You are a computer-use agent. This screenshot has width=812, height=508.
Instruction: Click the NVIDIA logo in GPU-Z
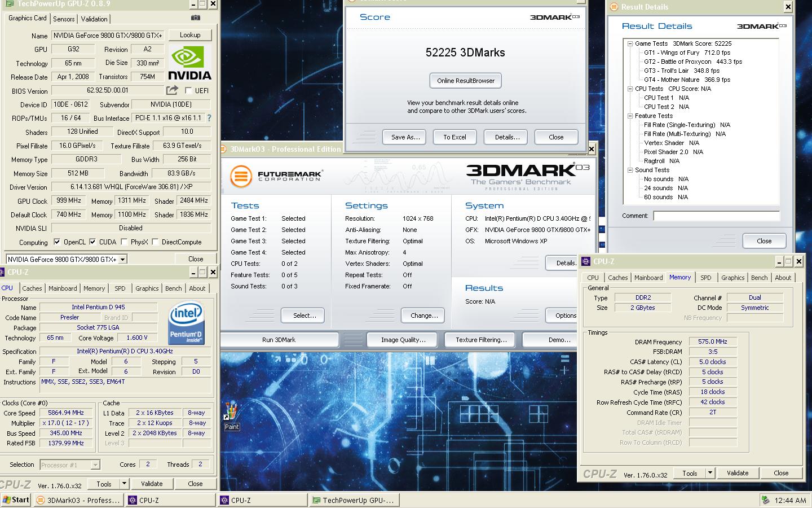(190, 63)
